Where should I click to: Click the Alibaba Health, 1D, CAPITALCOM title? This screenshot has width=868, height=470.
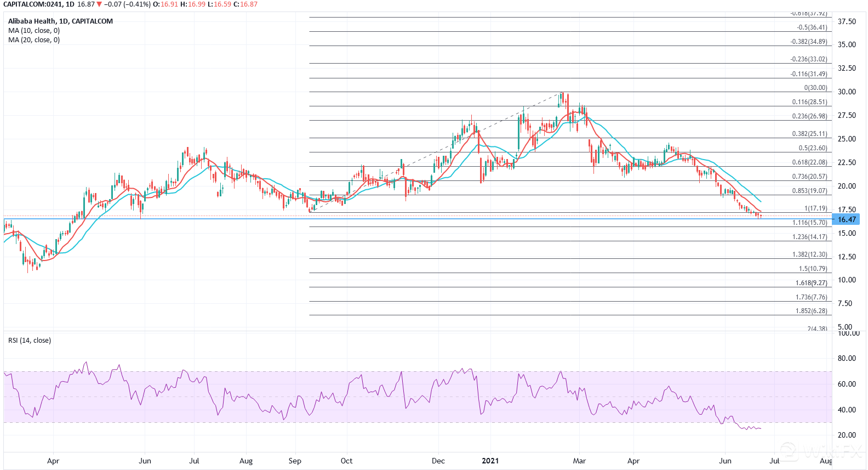click(60, 21)
